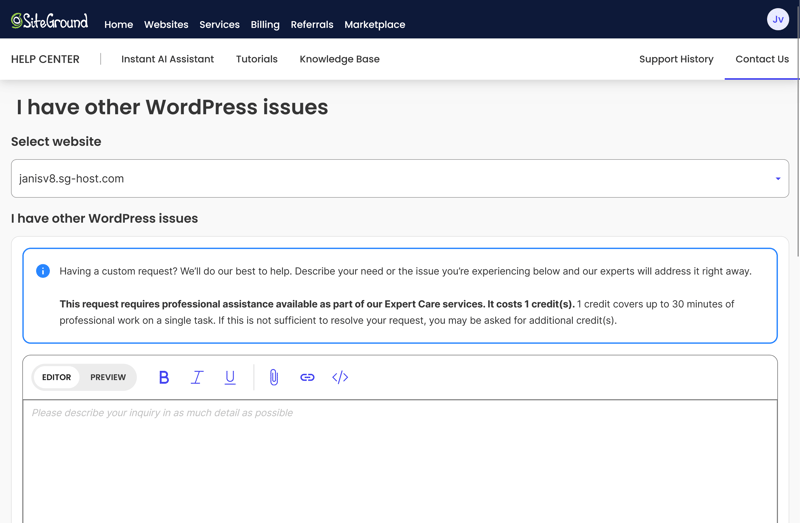
Task: Click the blue info icon
Action: click(43, 271)
